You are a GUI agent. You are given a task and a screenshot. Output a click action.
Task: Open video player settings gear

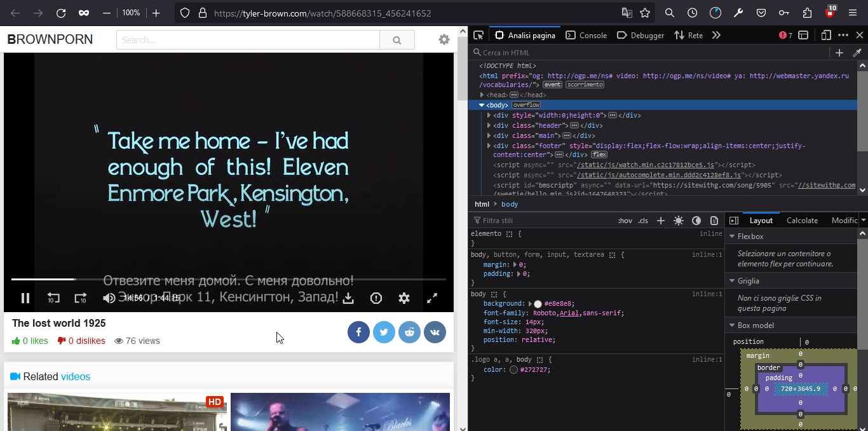[403, 298]
